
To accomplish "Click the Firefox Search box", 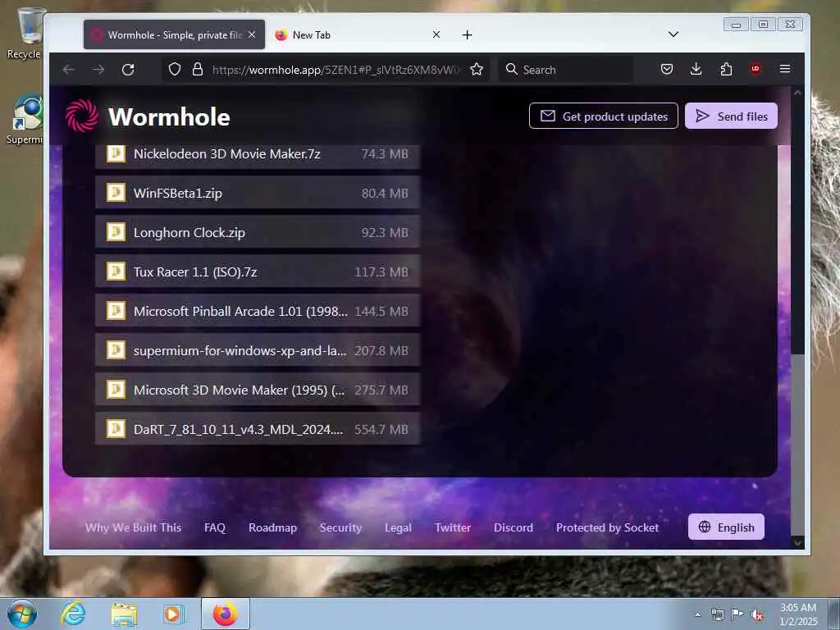I will (x=567, y=70).
